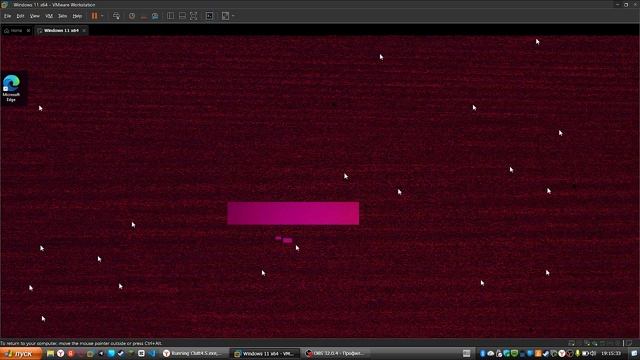This screenshot has height=360, width=640.
Task: Enter full screen mode
Action: click(x=193, y=16)
